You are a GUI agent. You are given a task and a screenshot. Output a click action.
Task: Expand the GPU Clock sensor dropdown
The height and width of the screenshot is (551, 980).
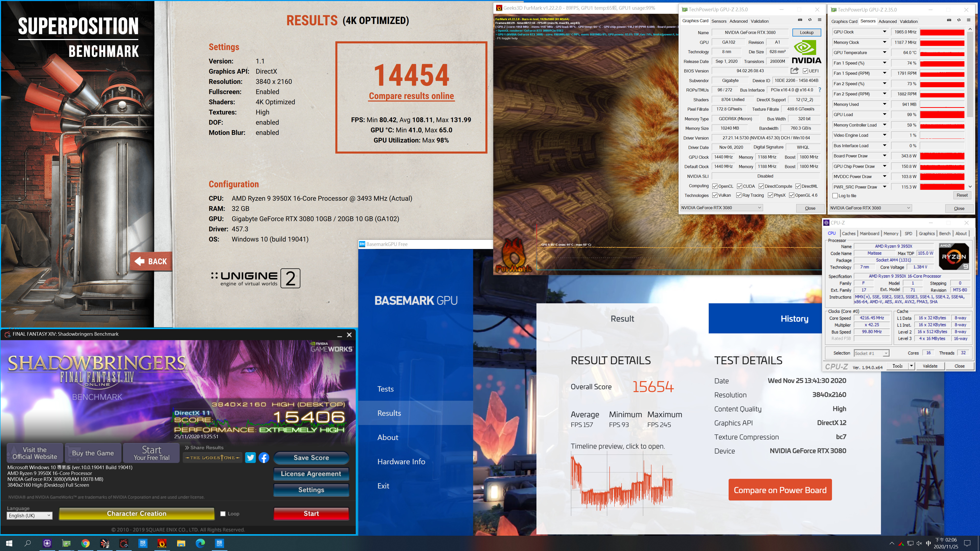pos(885,32)
